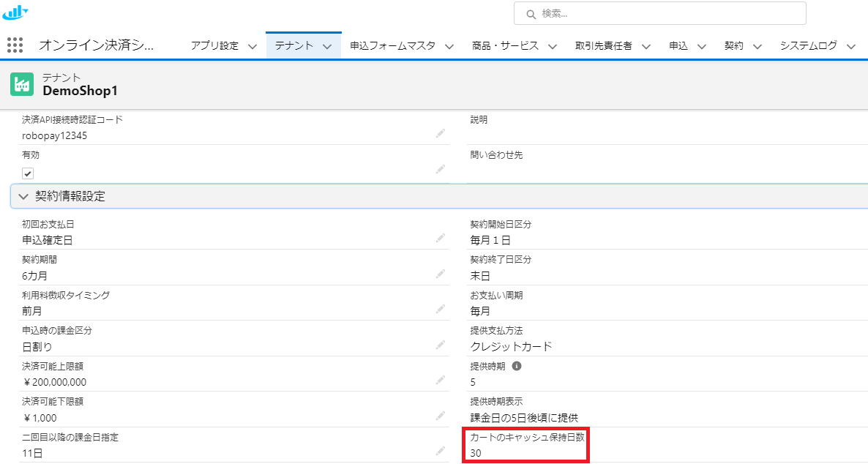The image size is (868, 464).
Task: Expand the アプリ設定 tab dropdown chevron
Action: 252,46
